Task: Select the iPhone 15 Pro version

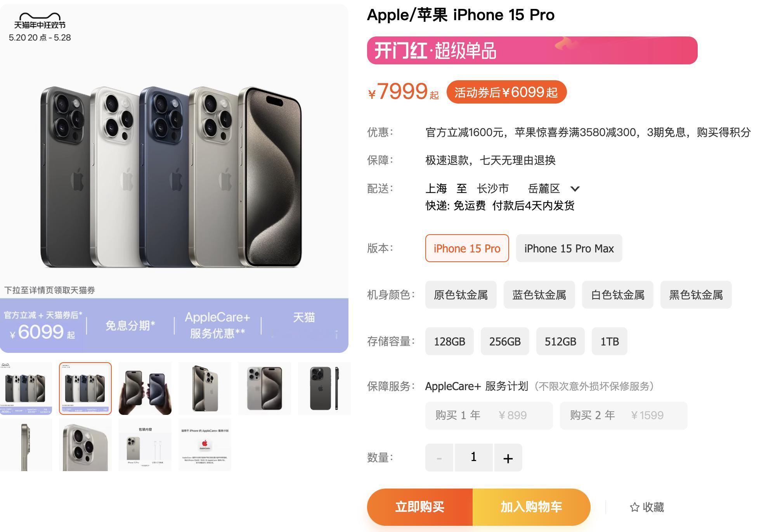Action: (x=467, y=248)
